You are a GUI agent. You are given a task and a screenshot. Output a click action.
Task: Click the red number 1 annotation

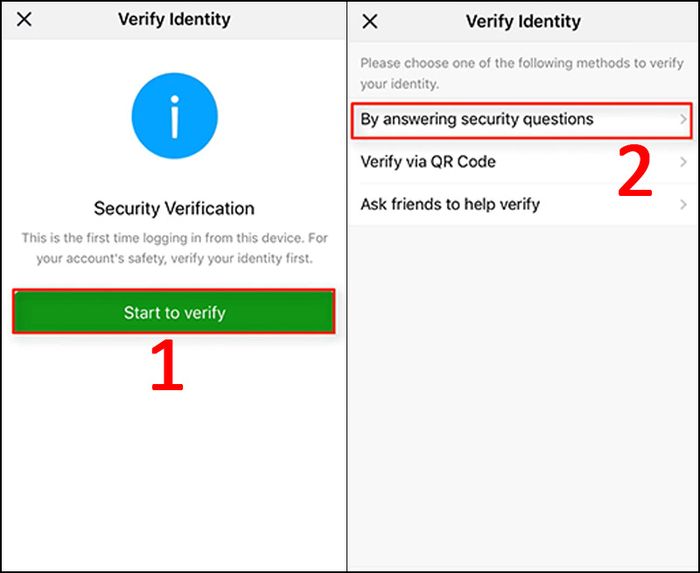pos(167,365)
